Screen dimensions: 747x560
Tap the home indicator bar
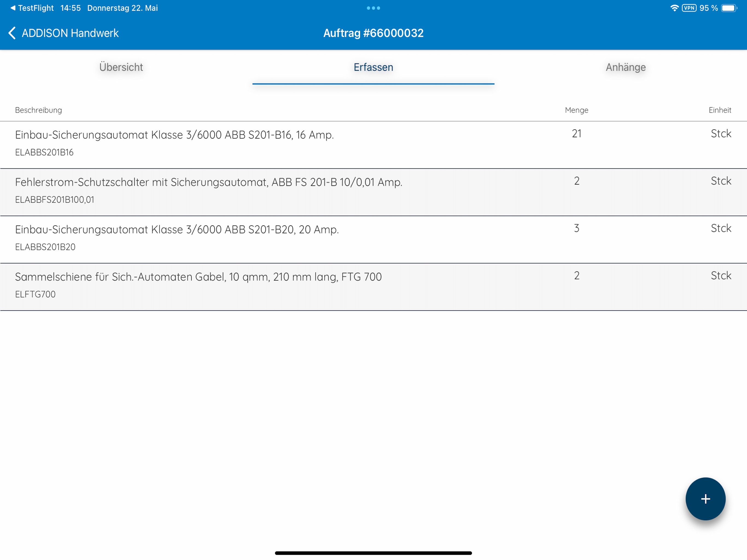tap(373, 553)
